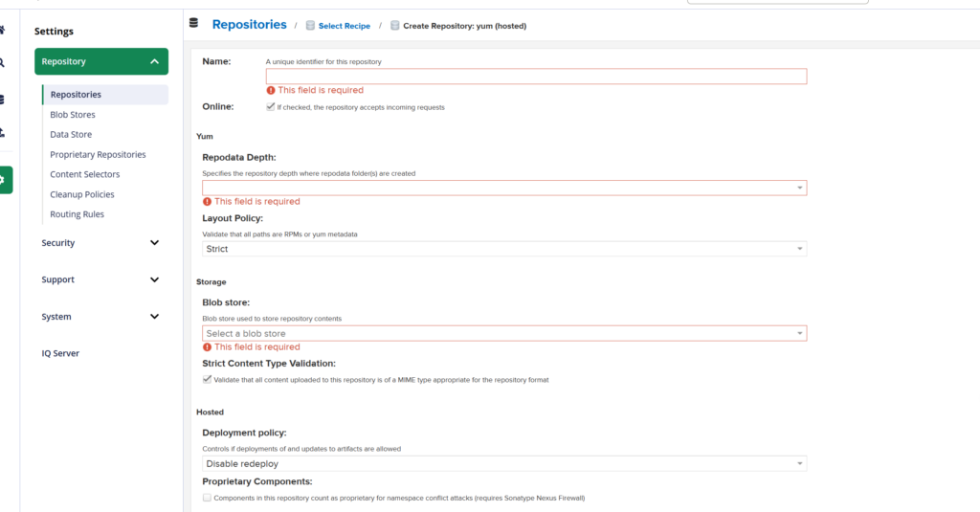Select Cleanup Policies in the sidebar
The width and height of the screenshot is (980, 512).
82,194
